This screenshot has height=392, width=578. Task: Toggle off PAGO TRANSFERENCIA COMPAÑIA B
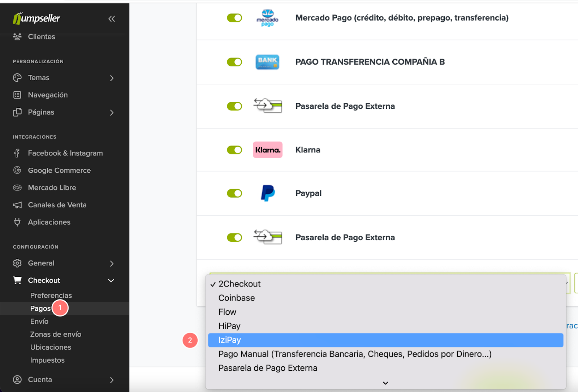pyautogui.click(x=234, y=62)
